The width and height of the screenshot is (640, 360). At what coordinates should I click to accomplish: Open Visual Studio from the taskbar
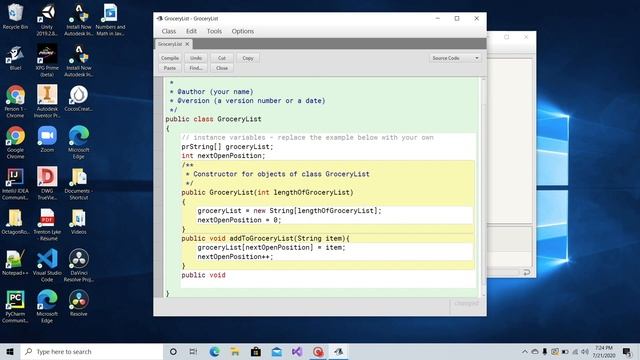click(297, 351)
